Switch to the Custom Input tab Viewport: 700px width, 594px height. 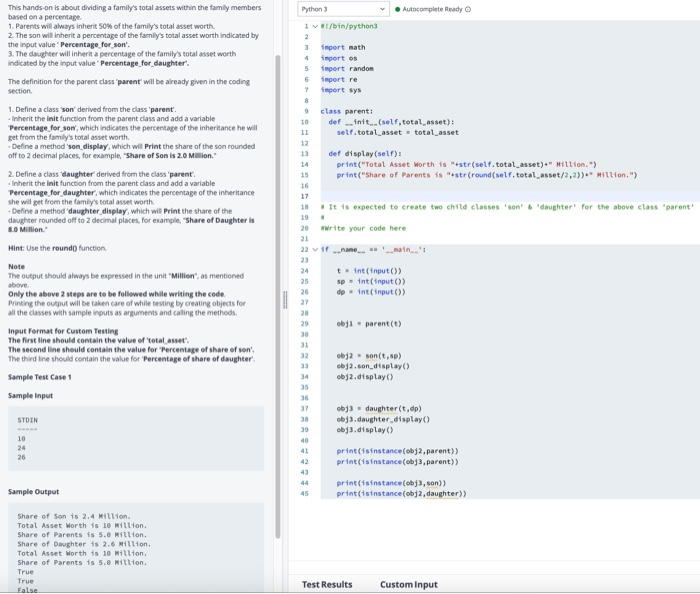pos(408,584)
